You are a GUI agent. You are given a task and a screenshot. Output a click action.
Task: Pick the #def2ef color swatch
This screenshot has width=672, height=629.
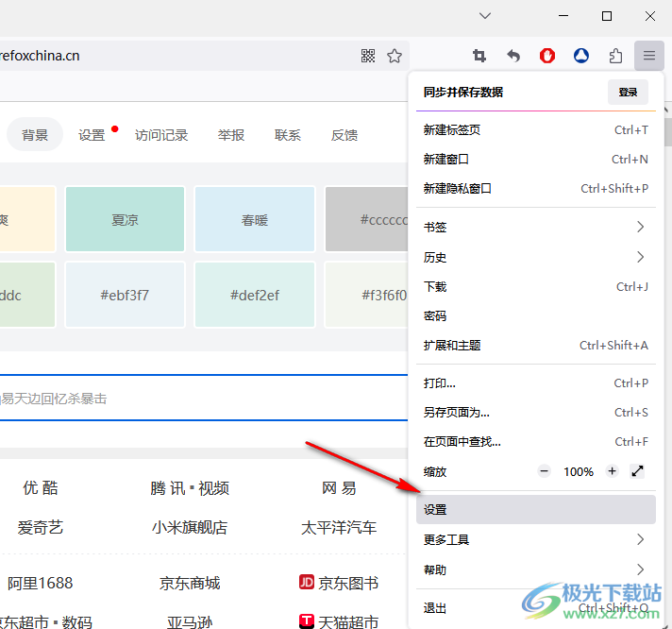[x=255, y=295]
